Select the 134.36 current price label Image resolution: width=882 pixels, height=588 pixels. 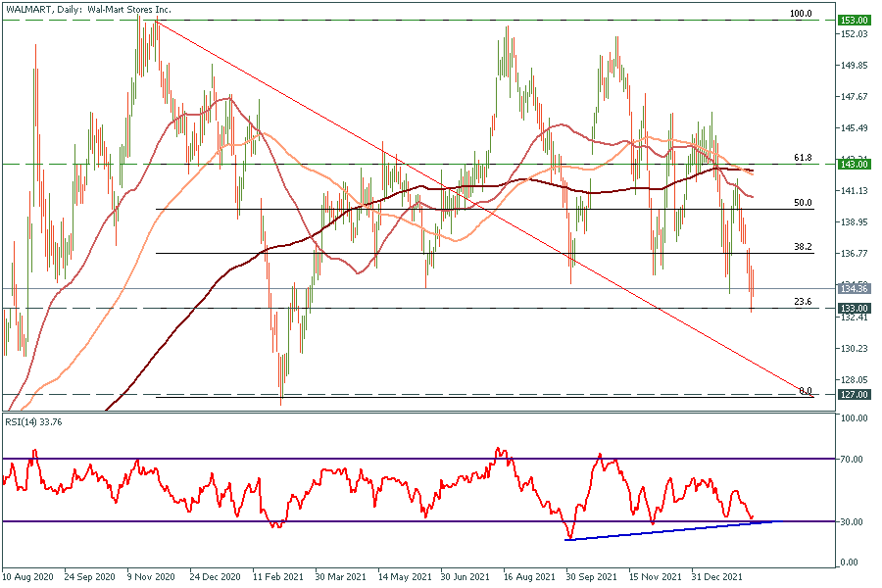click(855, 289)
